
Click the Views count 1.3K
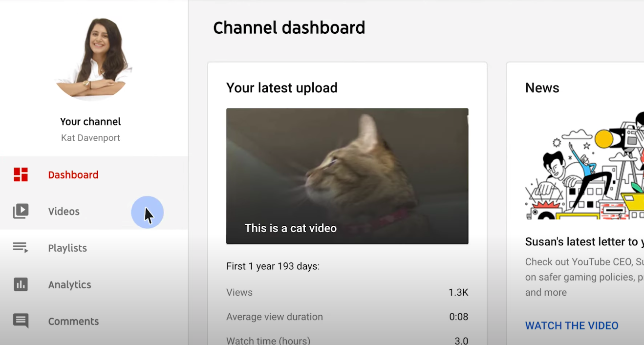pos(458,292)
